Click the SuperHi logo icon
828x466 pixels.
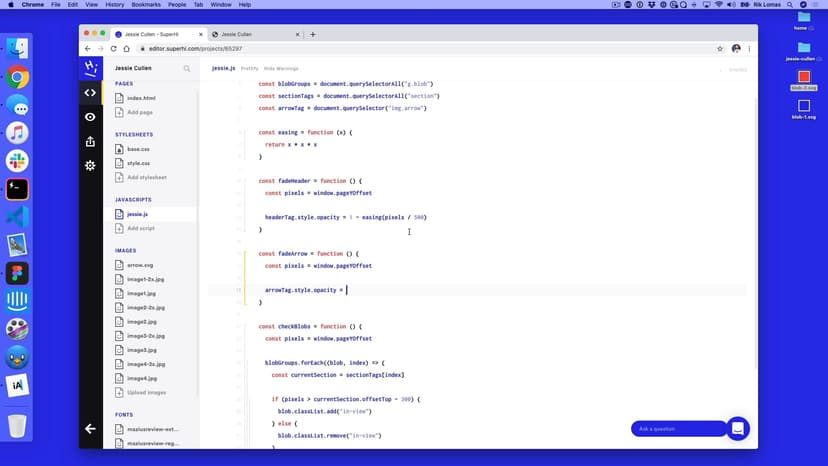point(90,68)
